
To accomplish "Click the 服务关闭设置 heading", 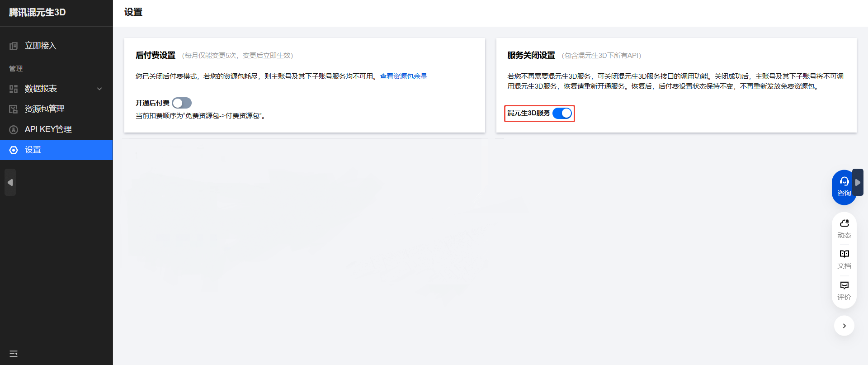I will 531,55.
